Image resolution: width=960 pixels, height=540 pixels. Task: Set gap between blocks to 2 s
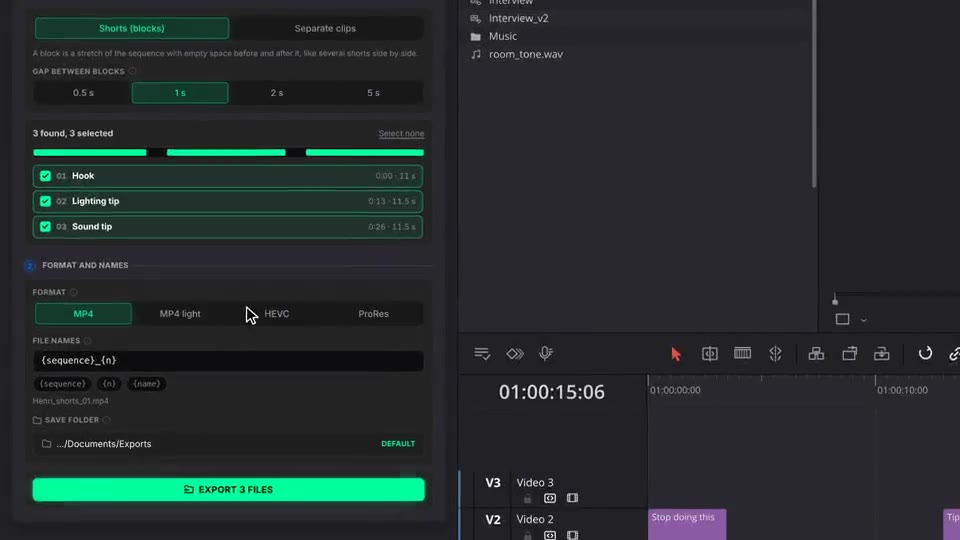click(x=277, y=93)
